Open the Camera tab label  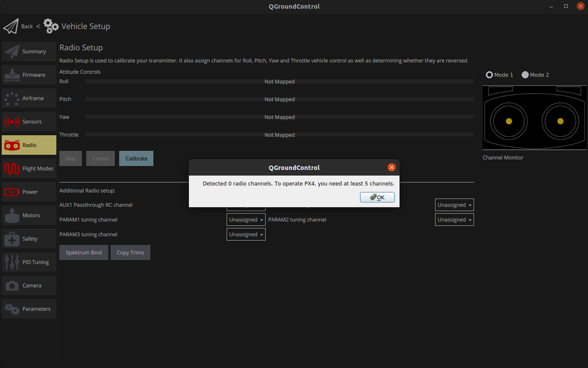tap(32, 286)
